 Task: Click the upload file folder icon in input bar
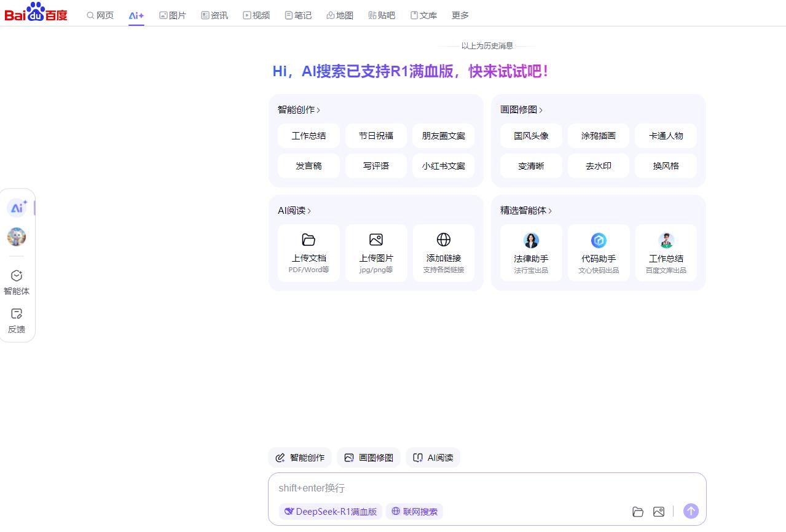coord(638,511)
